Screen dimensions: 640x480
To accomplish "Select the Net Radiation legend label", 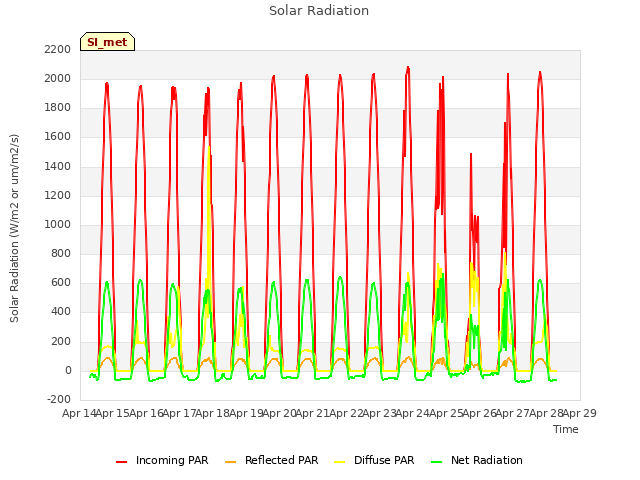I will point(487,460).
